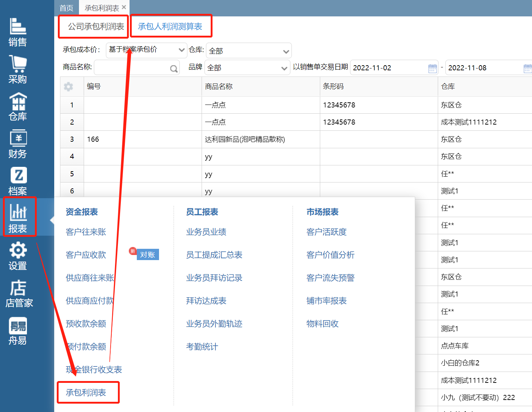Select the 点点车库 warehouse cell
The width and height of the screenshot is (532, 412).
coord(485,346)
